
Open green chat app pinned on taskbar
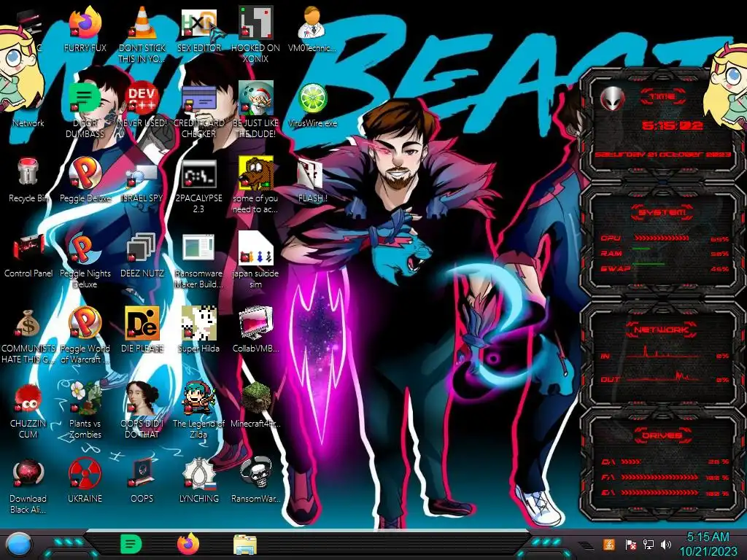pyautogui.click(x=131, y=544)
